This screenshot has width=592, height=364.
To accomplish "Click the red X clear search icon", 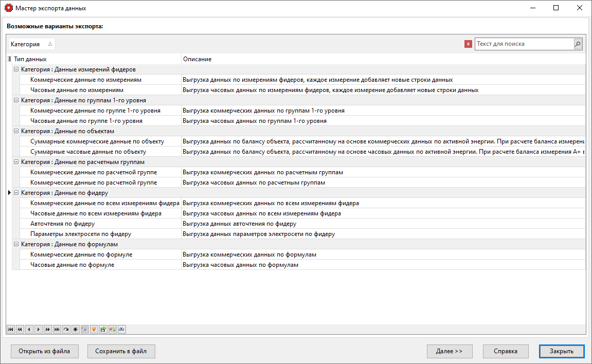I will click(x=468, y=44).
